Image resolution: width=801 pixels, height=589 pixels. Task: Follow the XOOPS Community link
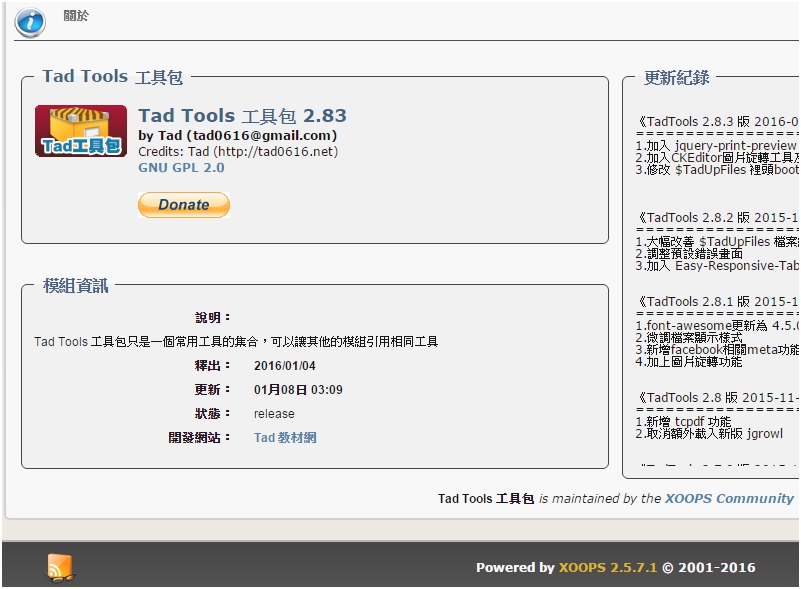[x=729, y=499]
